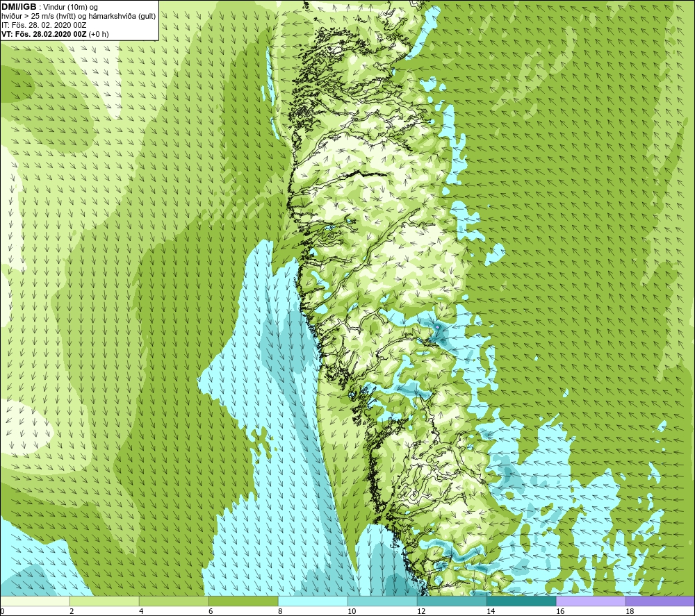Click the 'IT: Fös. 28. 02. 2020 00Z' text
695x616 pixels.
point(42,25)
